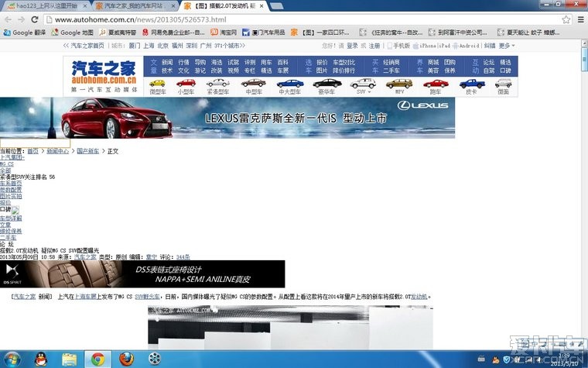Open Google 翻译 bookmark

click(25, 33)
